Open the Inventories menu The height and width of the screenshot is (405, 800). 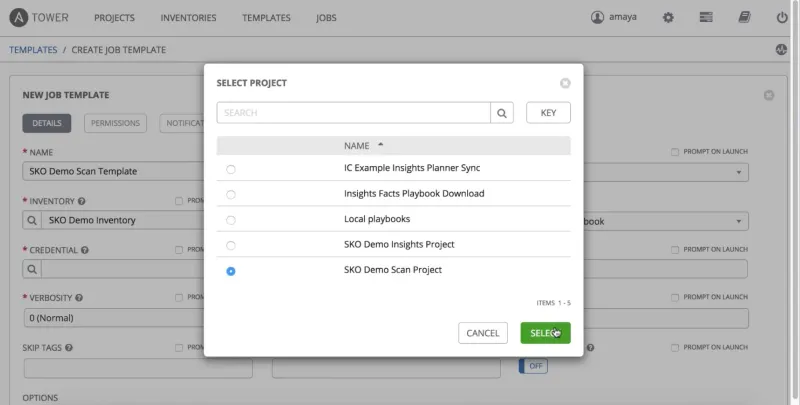[x=188, y=18]
